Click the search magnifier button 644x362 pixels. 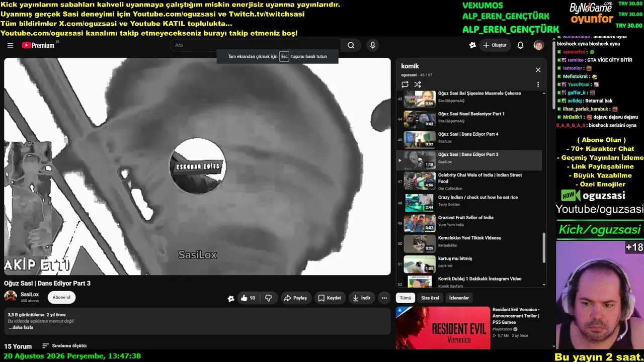point(351,45)
